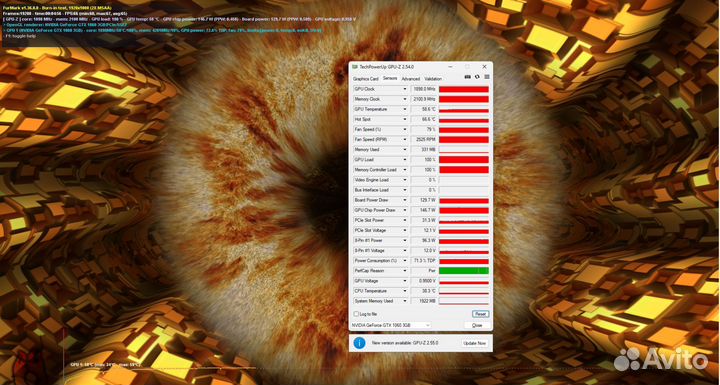This screenshot has height=385, width=720.
Task: Open the Advanced tab
Action: [411, 79]
